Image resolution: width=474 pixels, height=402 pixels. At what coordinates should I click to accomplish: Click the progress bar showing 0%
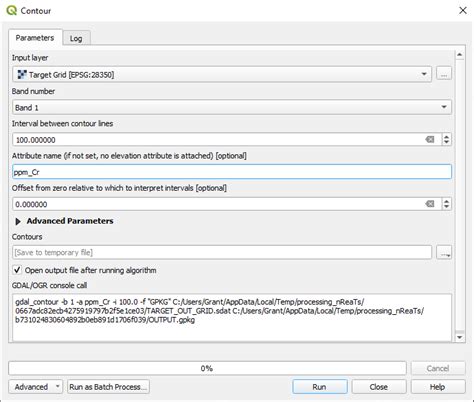(x=207, y=368)
